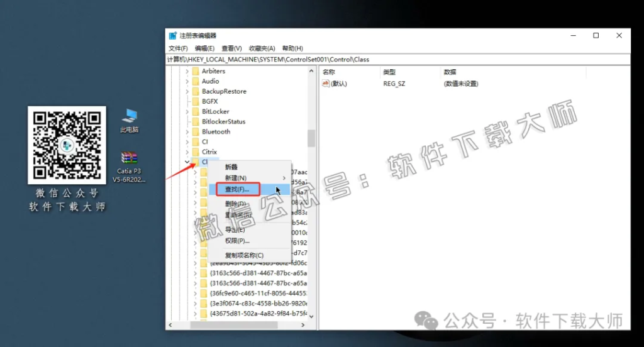Select 折叠 in the context menu
Screen dimensions: 644x347
click(x=231, y=167)
